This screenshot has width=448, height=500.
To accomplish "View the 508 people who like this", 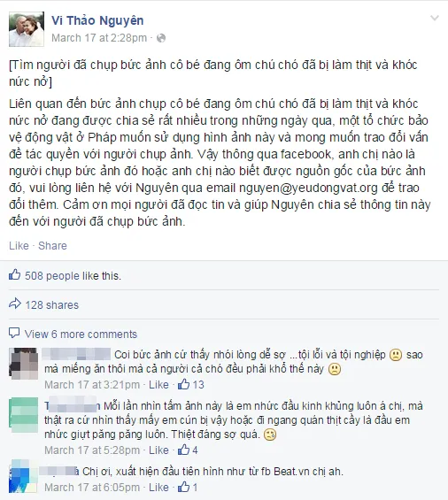I will click(73, 276).
